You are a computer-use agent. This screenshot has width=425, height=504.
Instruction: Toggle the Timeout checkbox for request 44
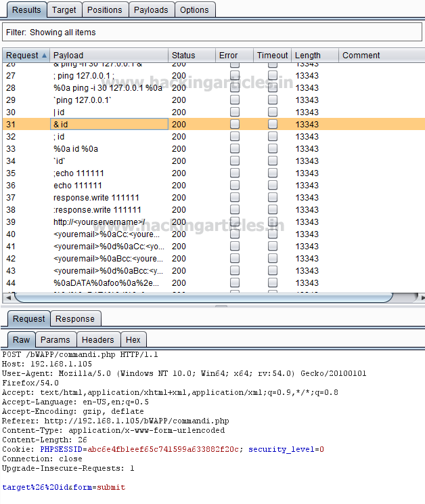coord(273,282)
